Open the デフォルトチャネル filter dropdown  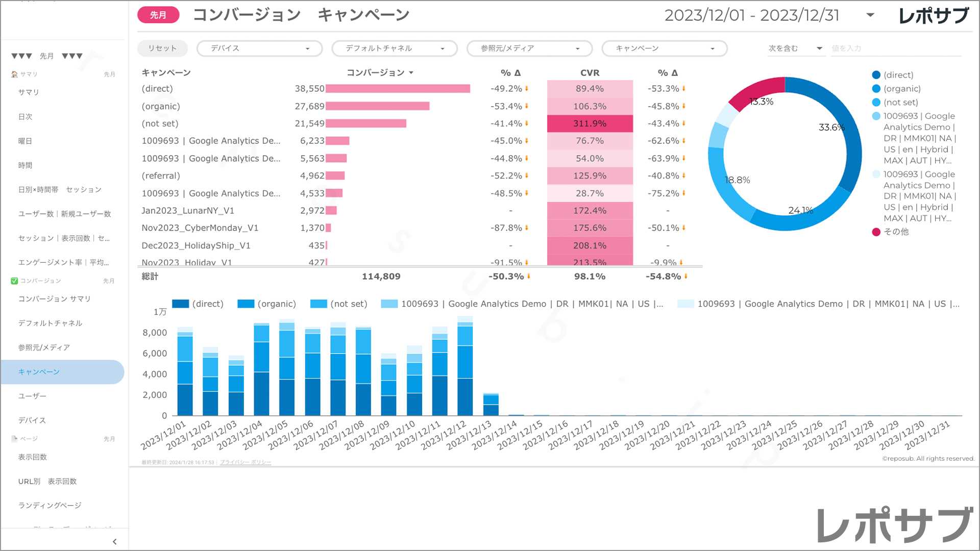pos(395,48)
